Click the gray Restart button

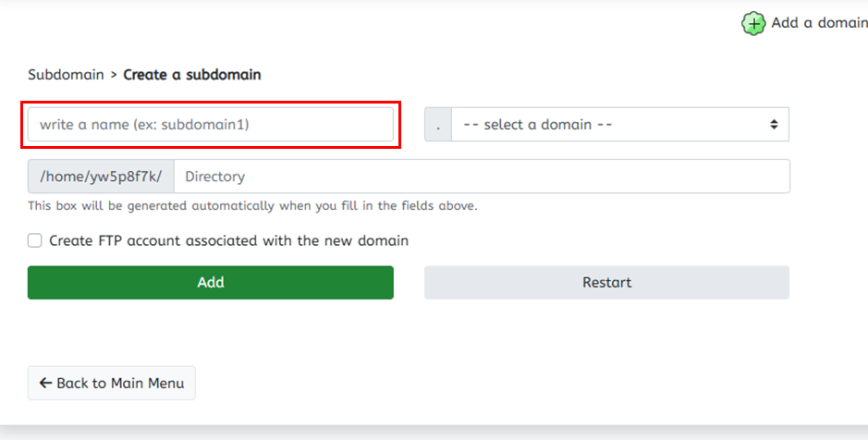606,282
